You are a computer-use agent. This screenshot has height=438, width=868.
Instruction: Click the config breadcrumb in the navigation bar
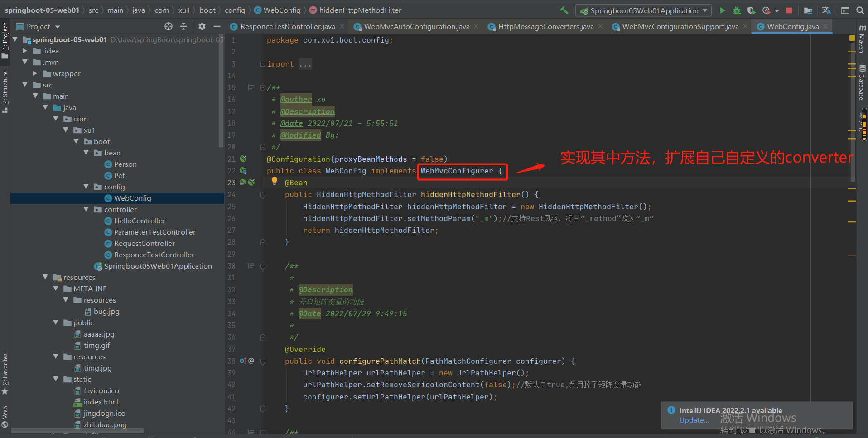tap(235, 10)
